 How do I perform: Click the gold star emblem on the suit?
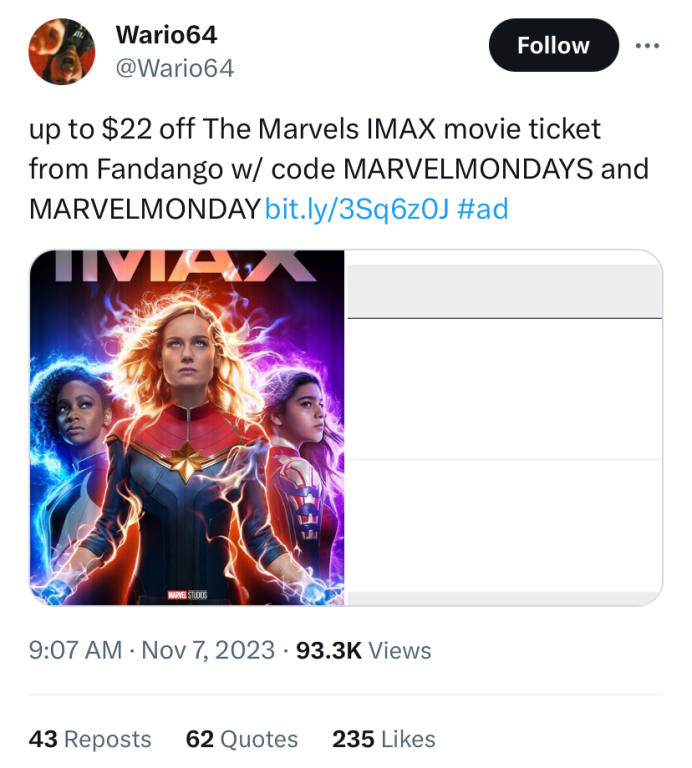[187, 463]
